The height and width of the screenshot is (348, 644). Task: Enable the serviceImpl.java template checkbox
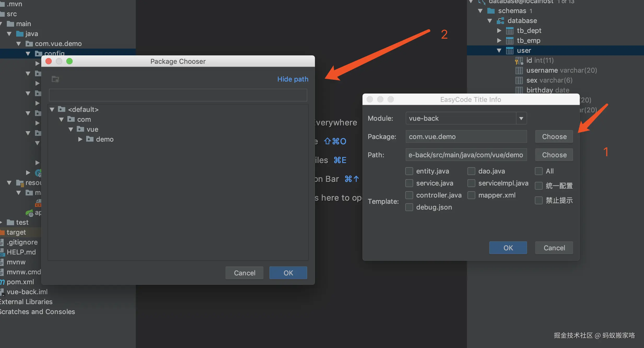click(471, 183)
